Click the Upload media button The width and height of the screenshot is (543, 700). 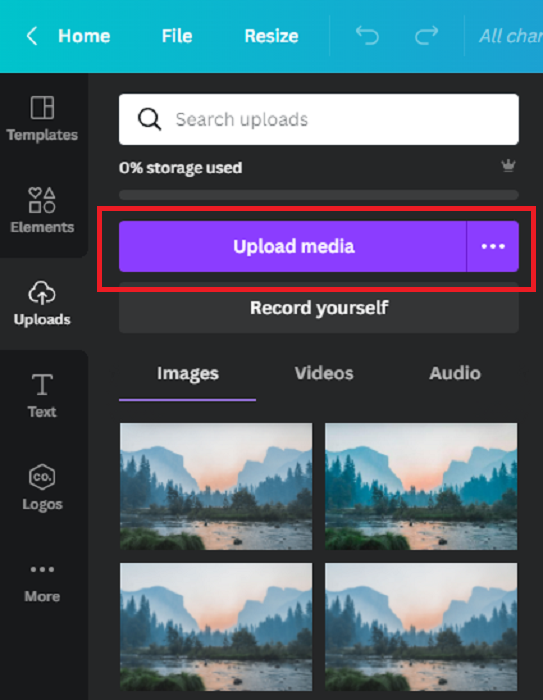(293, 246)
